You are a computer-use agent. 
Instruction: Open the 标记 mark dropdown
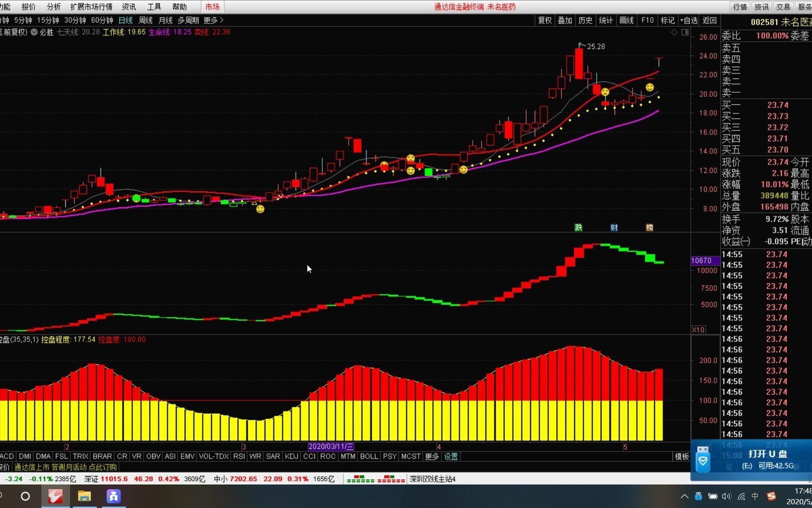tap(667, 20)
